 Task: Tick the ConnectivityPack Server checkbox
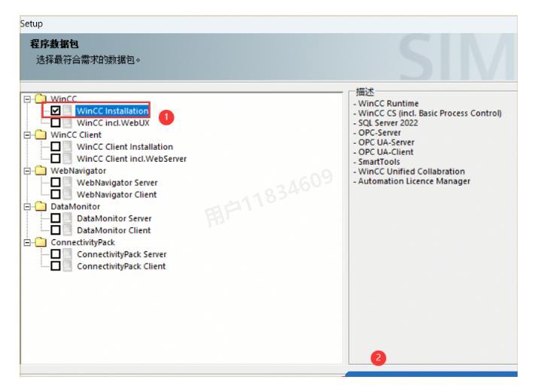click(55, 254)
